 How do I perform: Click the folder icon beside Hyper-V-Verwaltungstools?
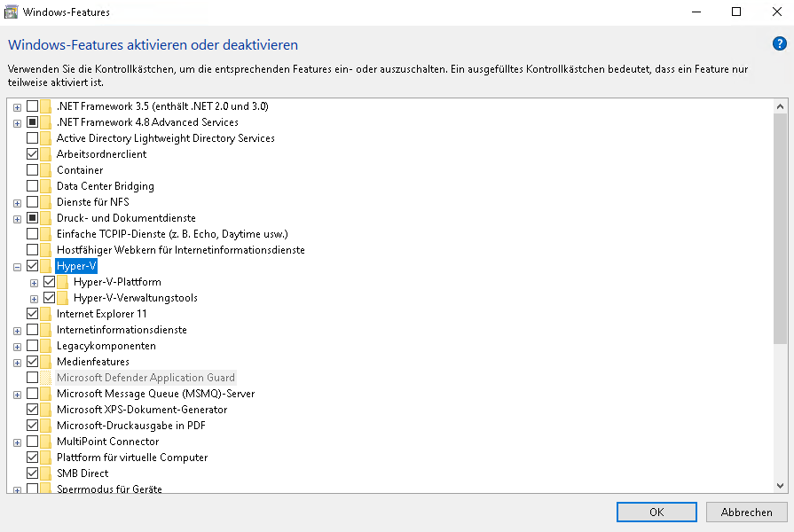[62, 298]
